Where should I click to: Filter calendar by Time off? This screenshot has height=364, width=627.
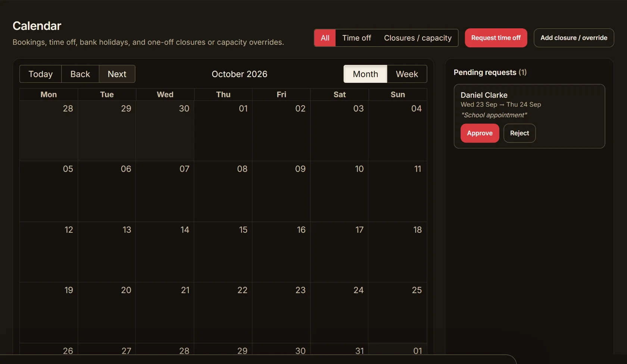point(356,38)
